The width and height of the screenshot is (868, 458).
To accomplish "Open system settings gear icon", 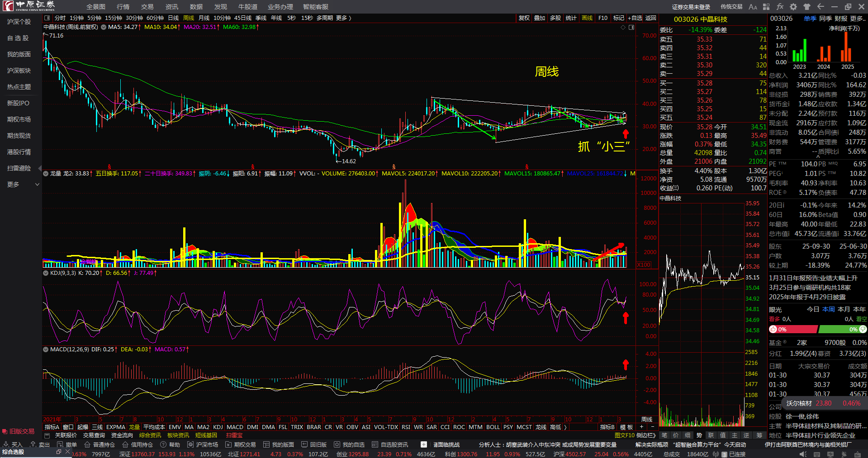I will point(793,7).
